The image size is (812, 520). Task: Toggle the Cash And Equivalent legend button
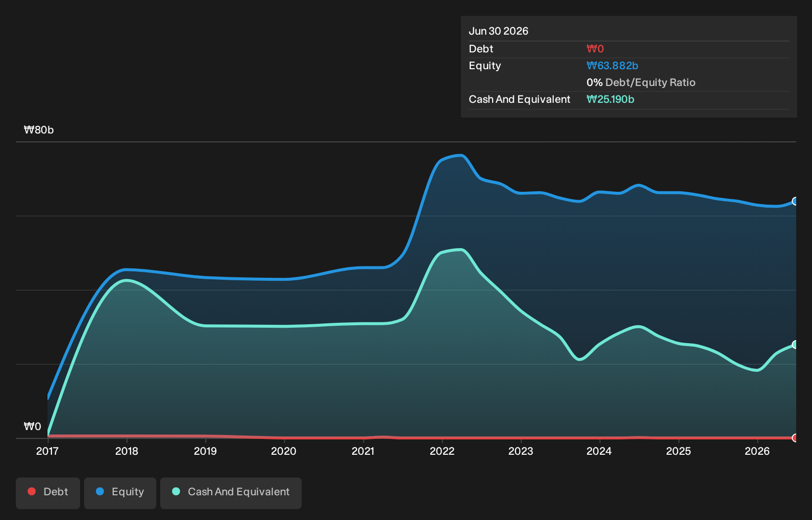pos(231,493)
